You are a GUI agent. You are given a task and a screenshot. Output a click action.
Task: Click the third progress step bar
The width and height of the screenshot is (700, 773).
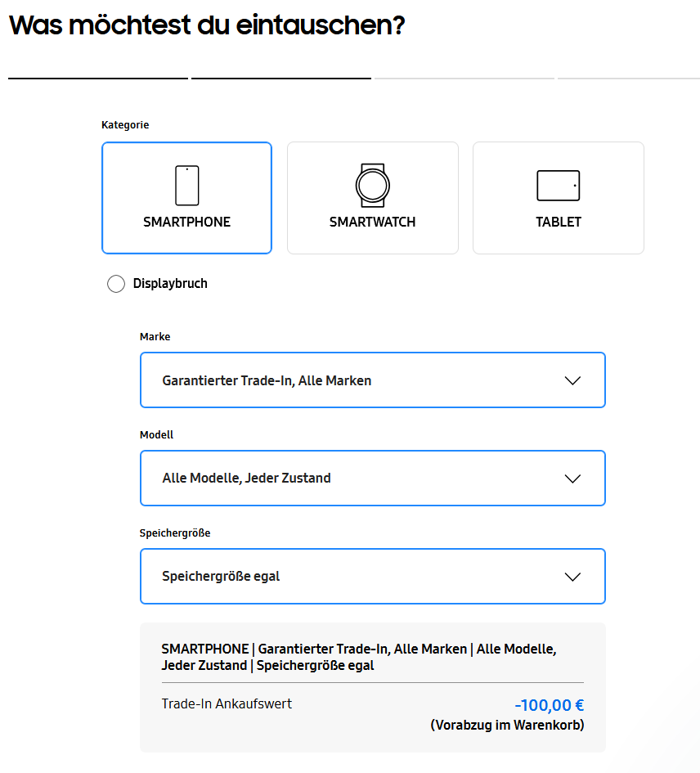pyautogui.click(x=464, y=79)
